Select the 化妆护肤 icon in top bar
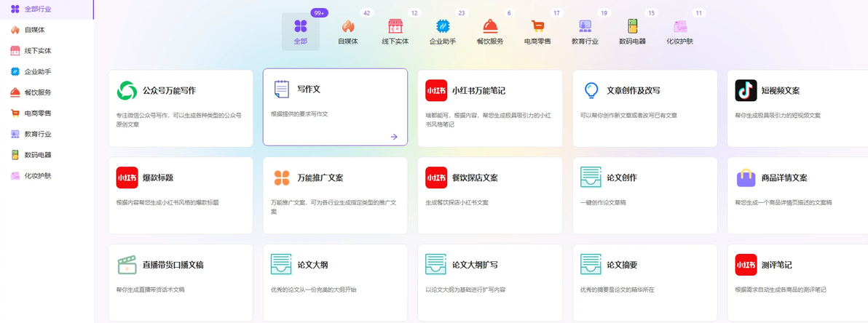The height and width of the screenshot is (323, 868). [x=680, y=25]
